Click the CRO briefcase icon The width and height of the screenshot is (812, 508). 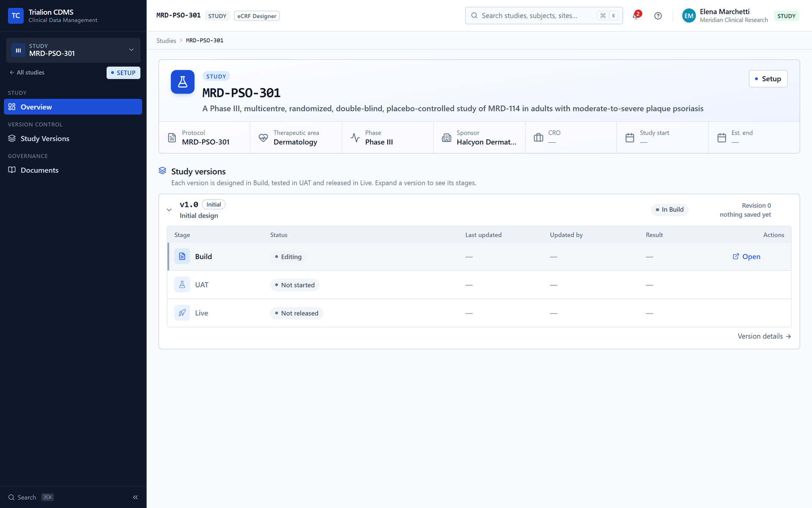coord(538,138)
